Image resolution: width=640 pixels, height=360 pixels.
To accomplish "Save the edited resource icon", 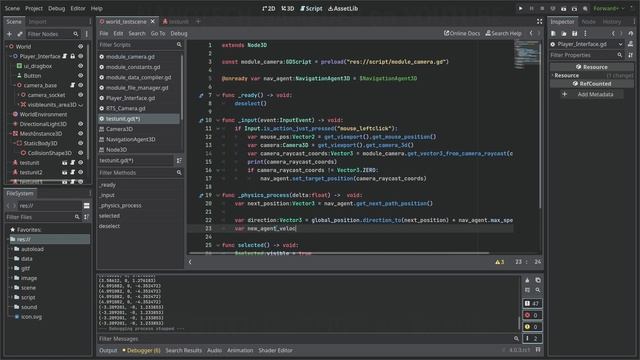I will (x=574, y=33).
